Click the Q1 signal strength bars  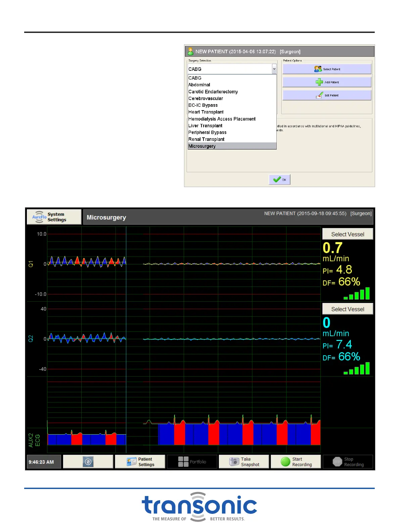coord(357,294)
